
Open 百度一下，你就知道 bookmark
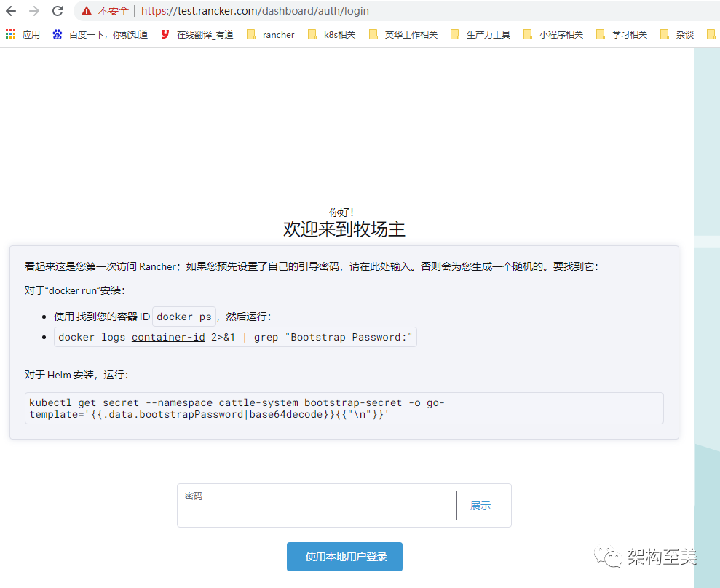[x=108, y=34]
